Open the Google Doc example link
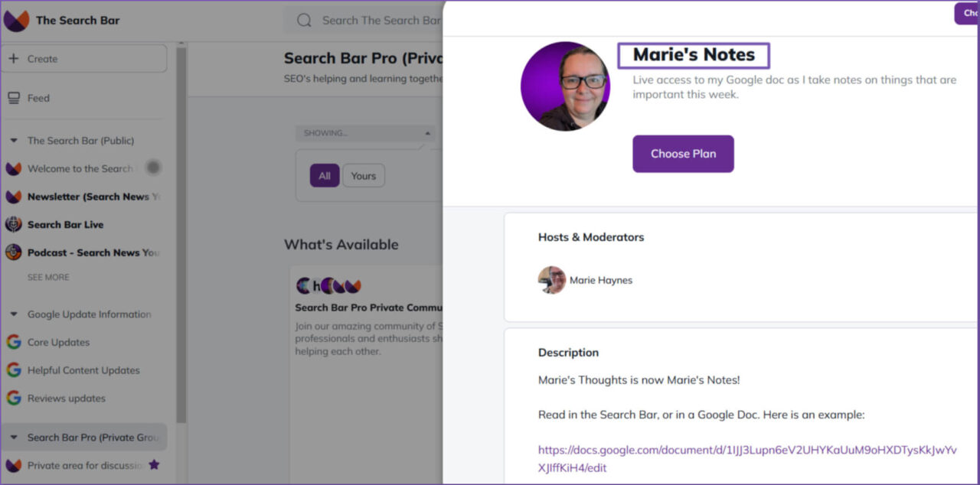The height and width of the screenshot is (485, 980). [747, 459]
